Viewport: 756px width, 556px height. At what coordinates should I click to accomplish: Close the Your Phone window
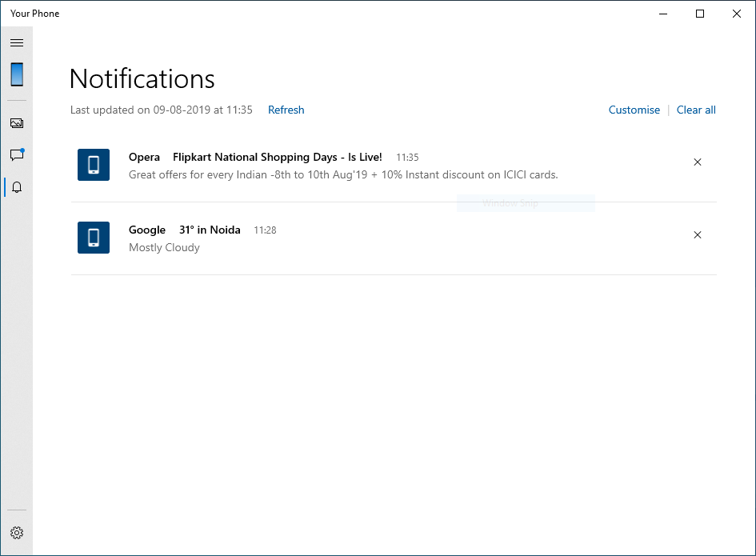point(737,14)
